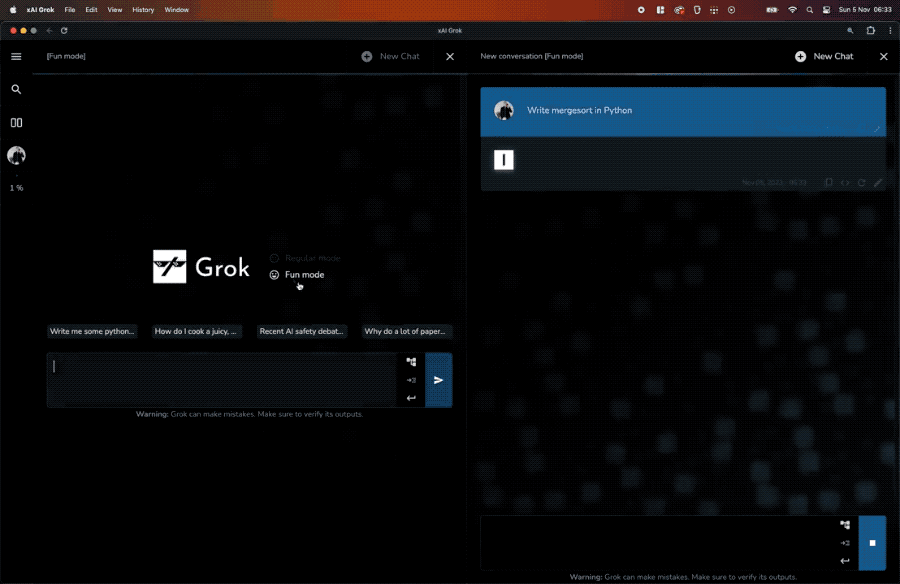The height and width of the screenshot is (584, 900).
Task: Click the suggestion chip 'How do I cook a juicy...'
Action: [x=197, y=331]
